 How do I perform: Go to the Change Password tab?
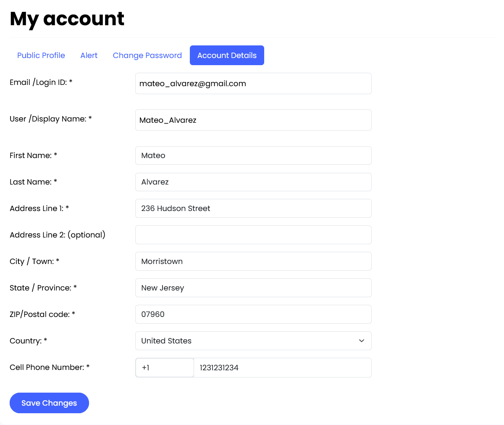[147, 55]
